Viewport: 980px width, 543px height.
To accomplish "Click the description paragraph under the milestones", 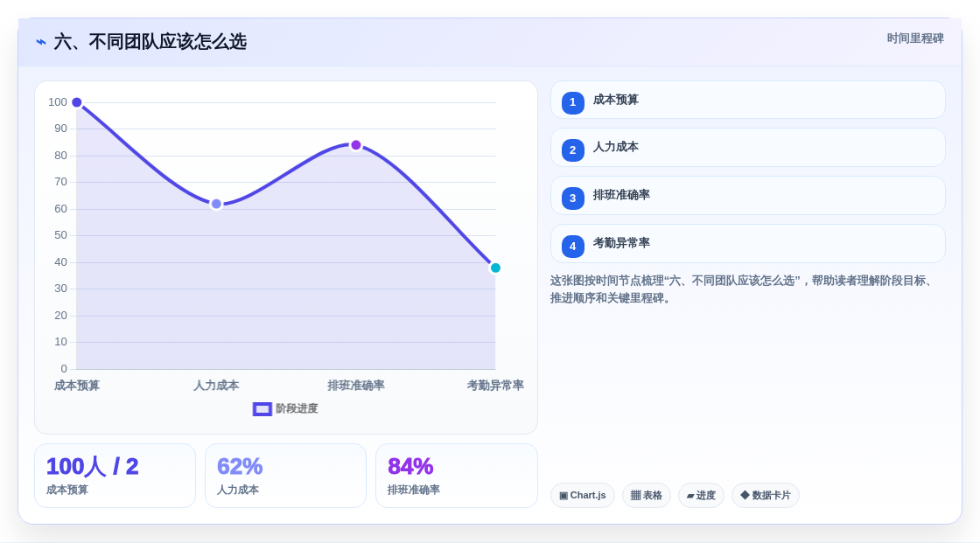I will (744, 289).
